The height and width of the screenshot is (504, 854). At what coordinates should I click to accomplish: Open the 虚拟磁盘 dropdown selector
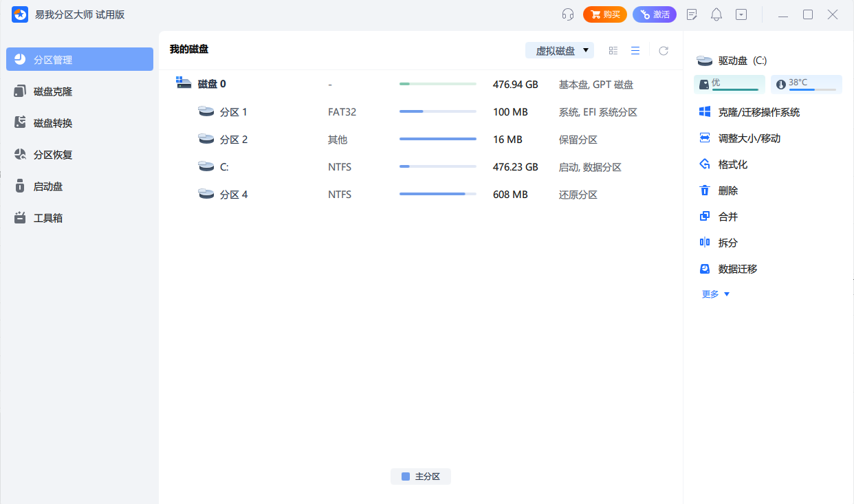coord(558,50)
